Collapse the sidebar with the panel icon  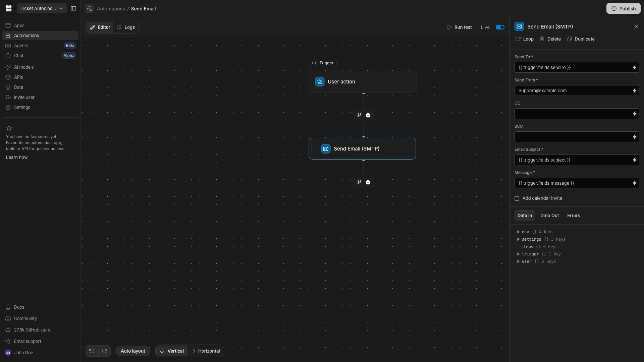tap(73, 8)
